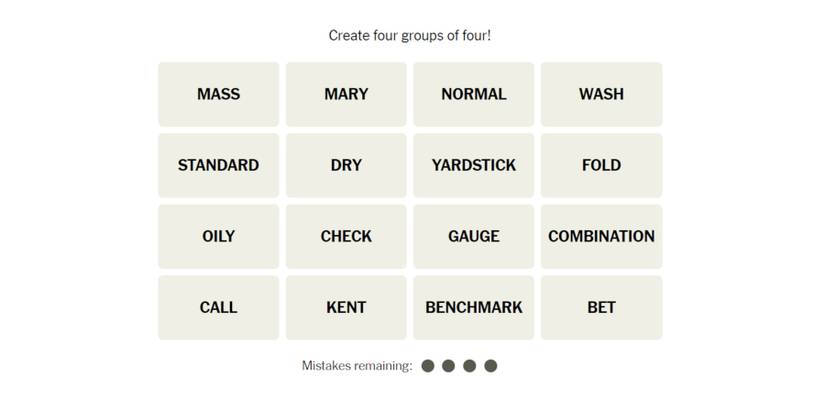The image size is (825, 413).
Task: Click the OILY word tile
Action: (x=218, y=236)
